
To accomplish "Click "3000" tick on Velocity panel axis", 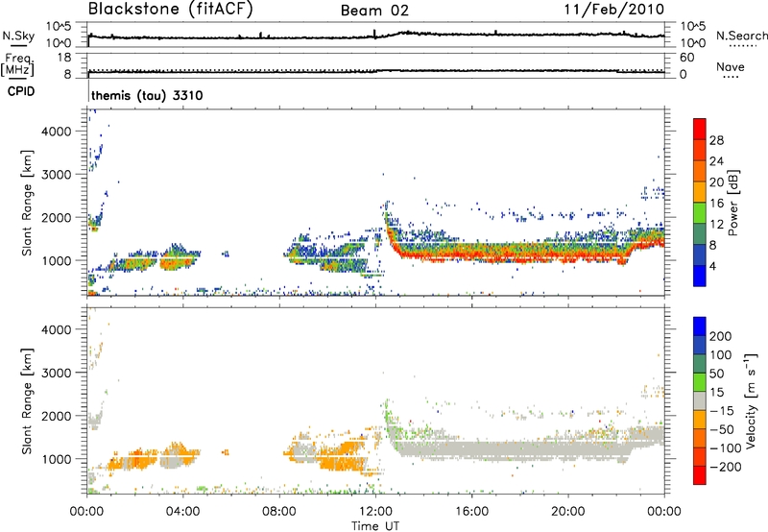I will (x=57, y=373).
